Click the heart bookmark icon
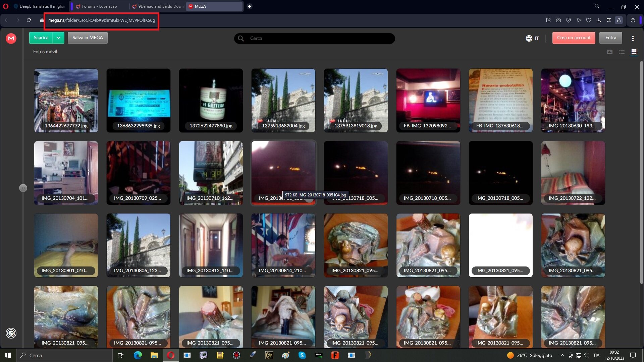Screen dimensions: 644x362 (589, 20)
